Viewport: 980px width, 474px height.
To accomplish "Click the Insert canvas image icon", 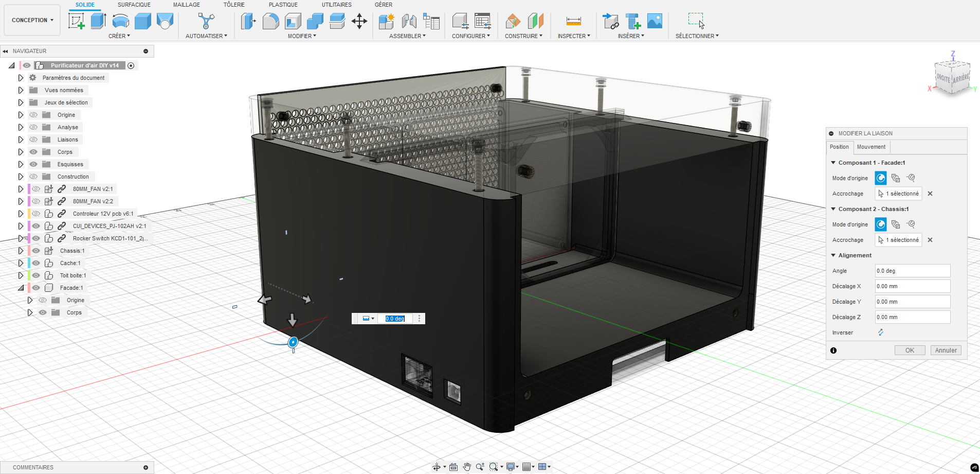I will [655, 21].
